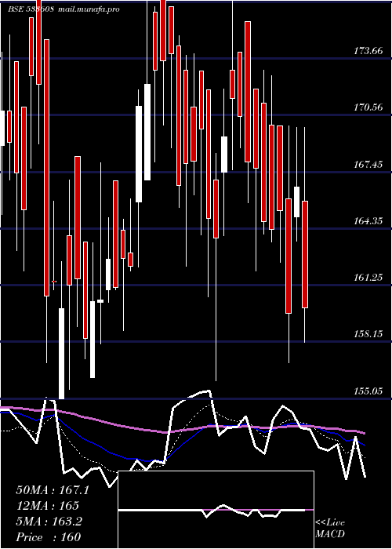The height and width of the screenshot is (549, 392).
Task: Select the 164.35 price axis label
Action: (x=368, y=221)
